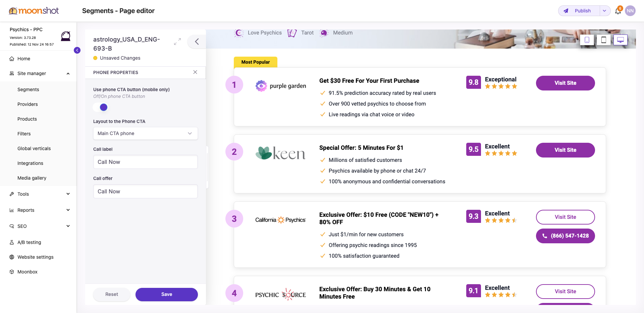Click the Tarot tab label

click(x=307, y=33)
